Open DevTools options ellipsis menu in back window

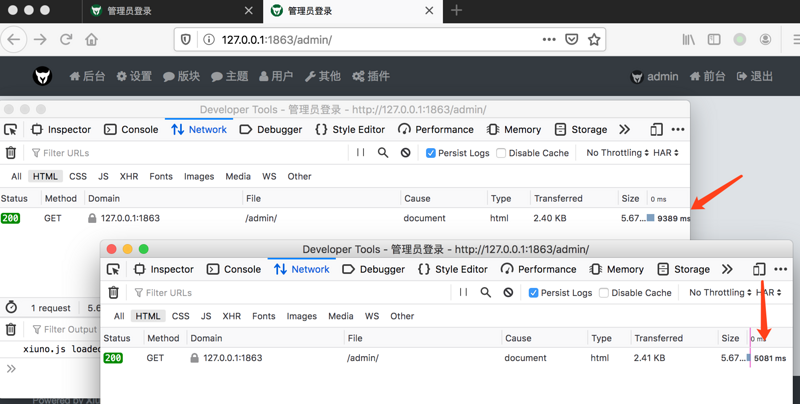tap(678, 130)
